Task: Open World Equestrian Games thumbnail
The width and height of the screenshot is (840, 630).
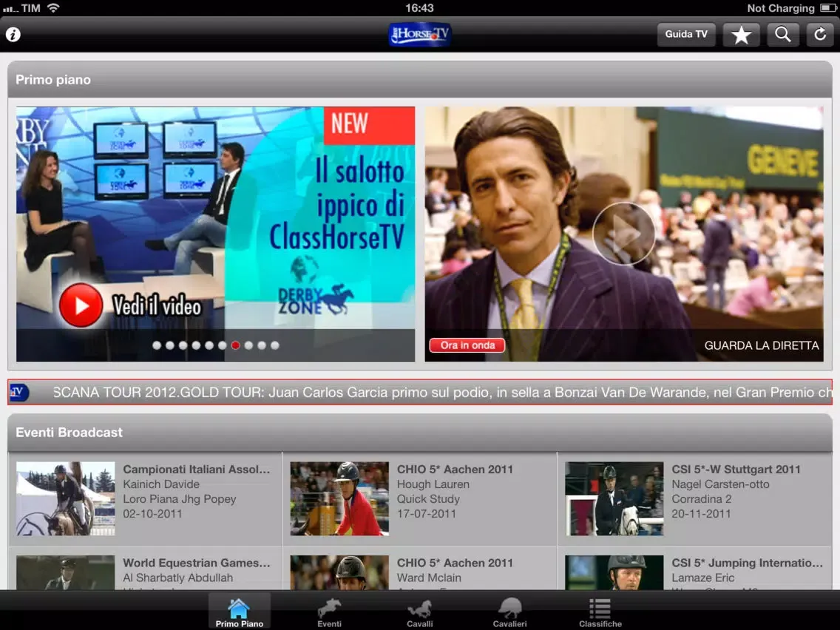Action: pyautogui.click(x=65, y=572)
